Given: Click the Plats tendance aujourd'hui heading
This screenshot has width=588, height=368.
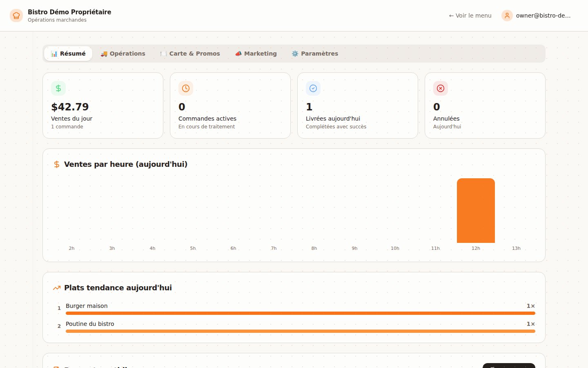Looking at the screenshot, I should point(118,288).
